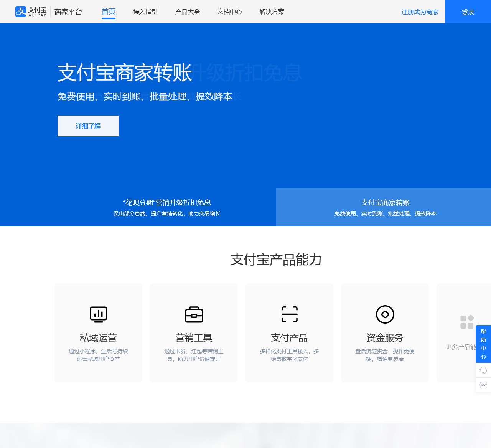Screen dimensions: 491x448
Task: Click hero headline 支付宝商家转账
Action: pos(125,73)
